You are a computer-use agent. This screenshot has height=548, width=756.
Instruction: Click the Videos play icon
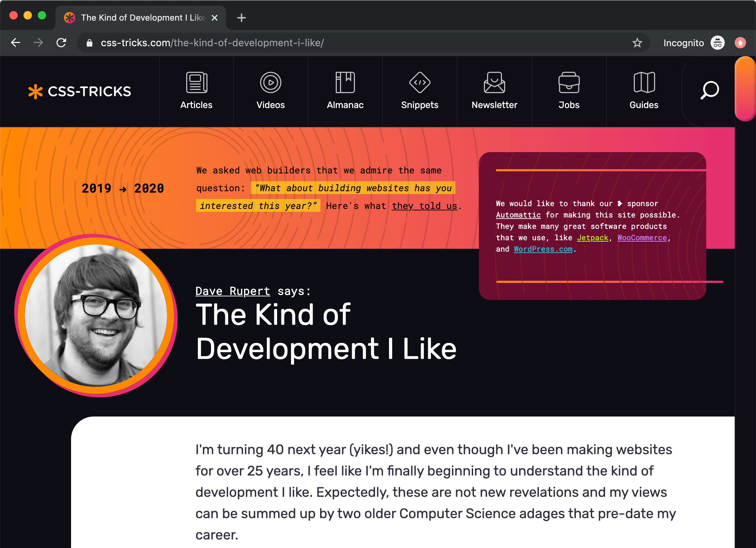[270, 82]
